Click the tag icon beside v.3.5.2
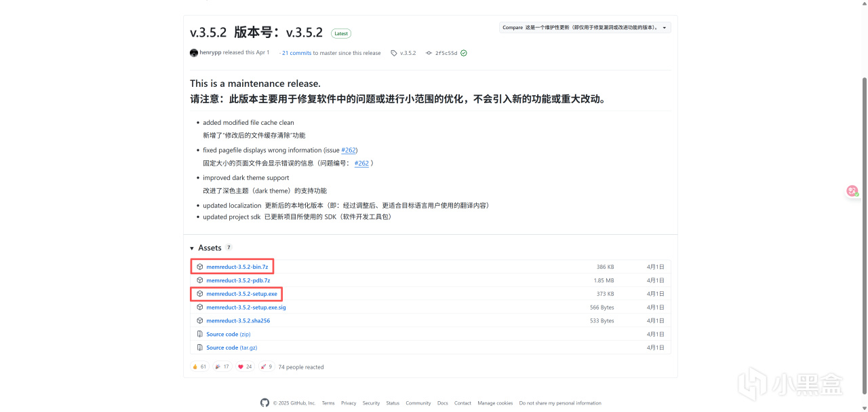Viewport: 868px width, 412px height. coord(394,53)
